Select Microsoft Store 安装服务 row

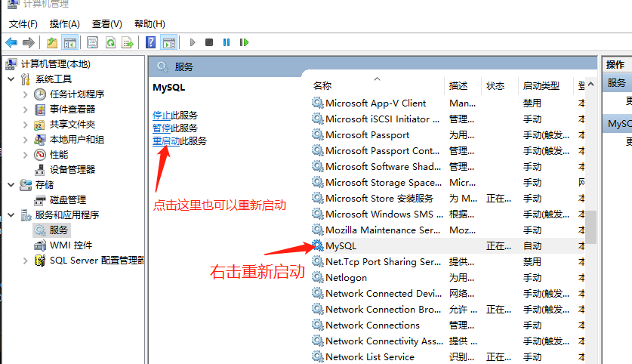point(448,199)
